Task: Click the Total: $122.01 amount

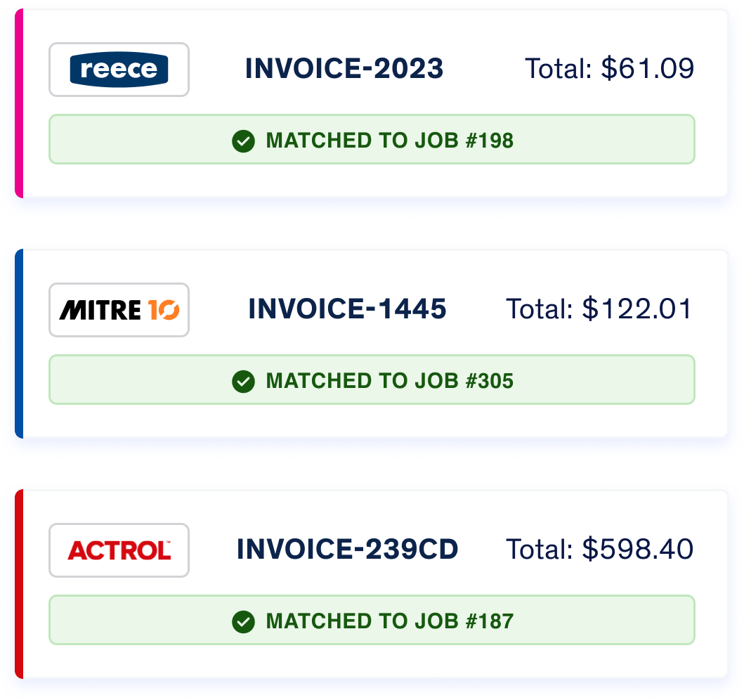Action: click(600, 309)
